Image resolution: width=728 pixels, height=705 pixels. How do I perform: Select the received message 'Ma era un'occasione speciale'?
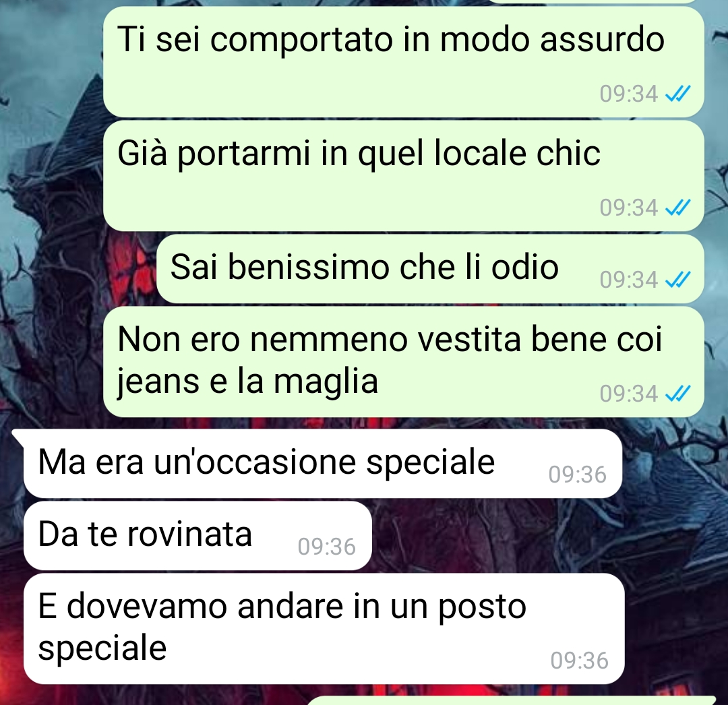pyautogui.click(x=323, y=463)
